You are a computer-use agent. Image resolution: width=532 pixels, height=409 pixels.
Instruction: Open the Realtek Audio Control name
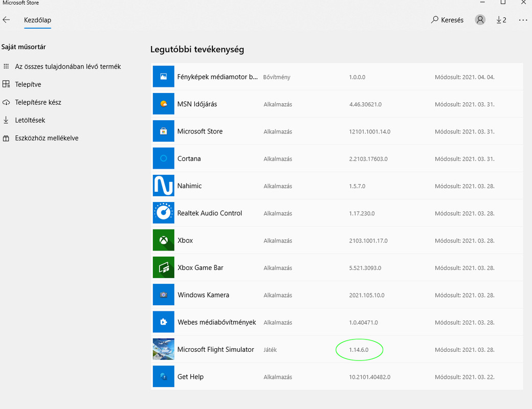[x=210, y=213]
